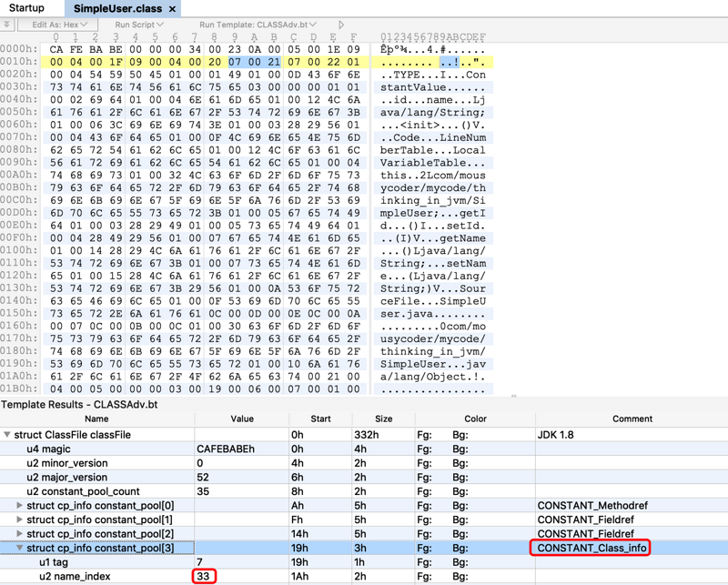
Task: Click the Color column header
Action: click(x=475, y=419)
